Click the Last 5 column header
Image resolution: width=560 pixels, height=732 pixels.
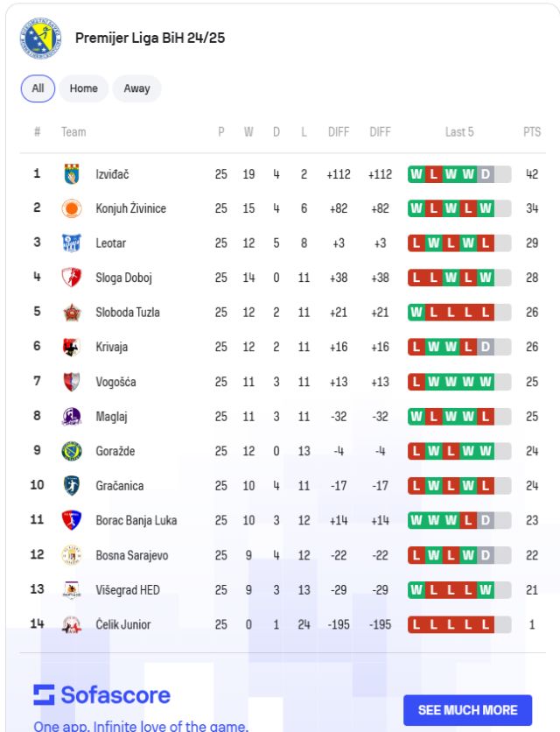pyautogui.click(x=459, y=132)
